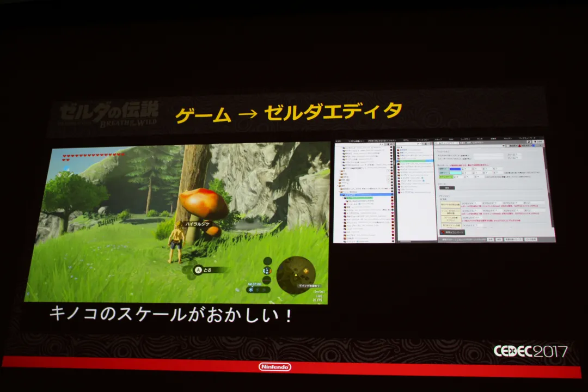
Task: Click the heart health gauge in the game HUD
Action: click(93, 157)
